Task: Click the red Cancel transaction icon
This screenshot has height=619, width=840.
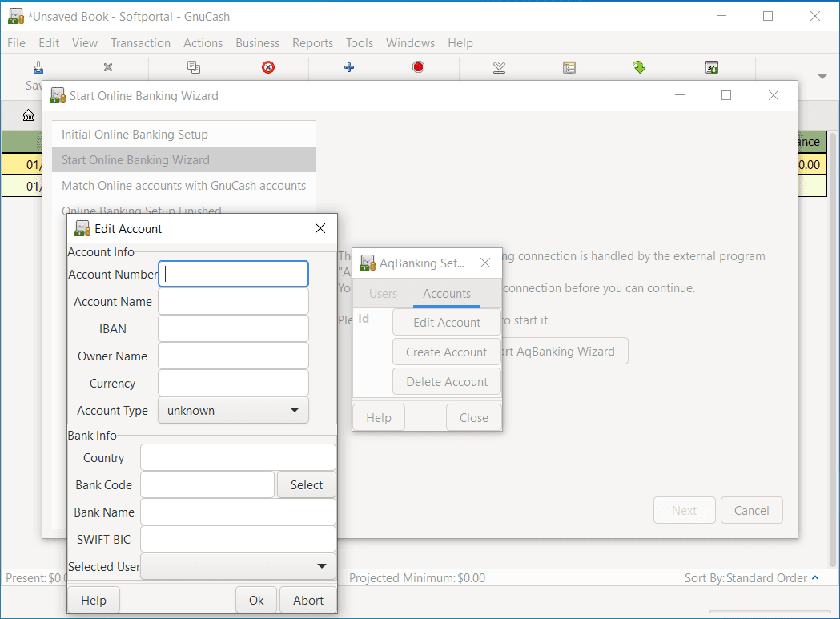Action: click(x=418, y=67)
